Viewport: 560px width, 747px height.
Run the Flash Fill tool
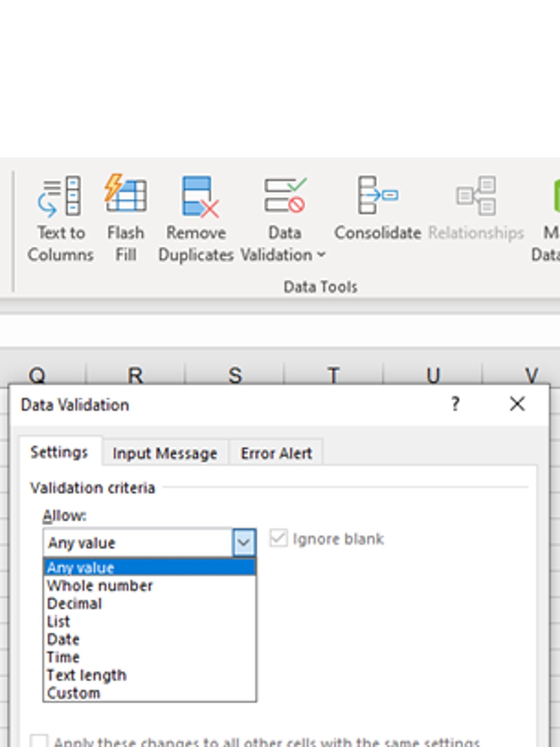126,195
